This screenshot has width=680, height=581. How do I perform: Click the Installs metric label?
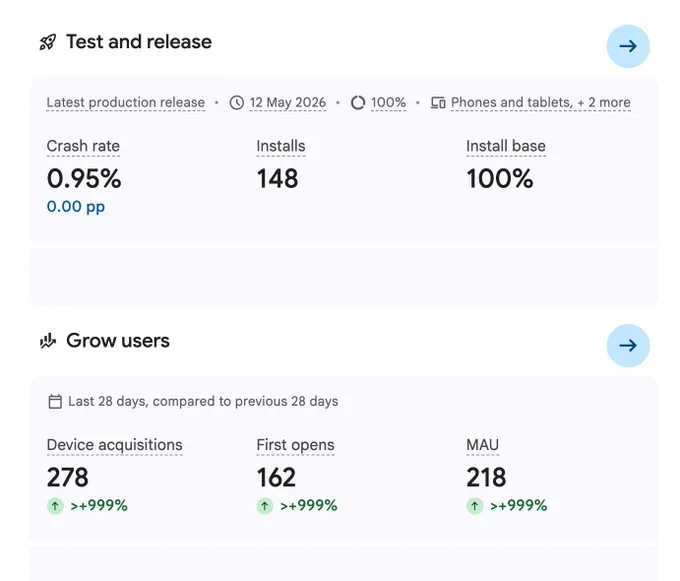(281, 146)
